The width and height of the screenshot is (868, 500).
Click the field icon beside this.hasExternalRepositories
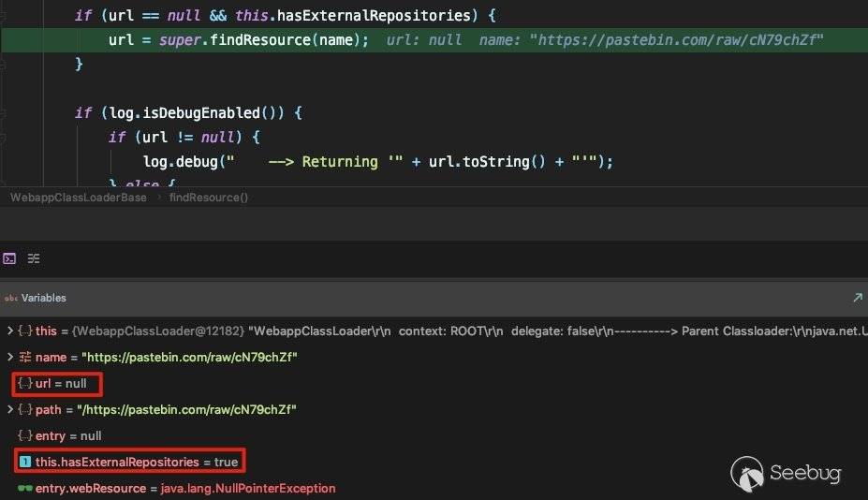(x=25, y=462)
